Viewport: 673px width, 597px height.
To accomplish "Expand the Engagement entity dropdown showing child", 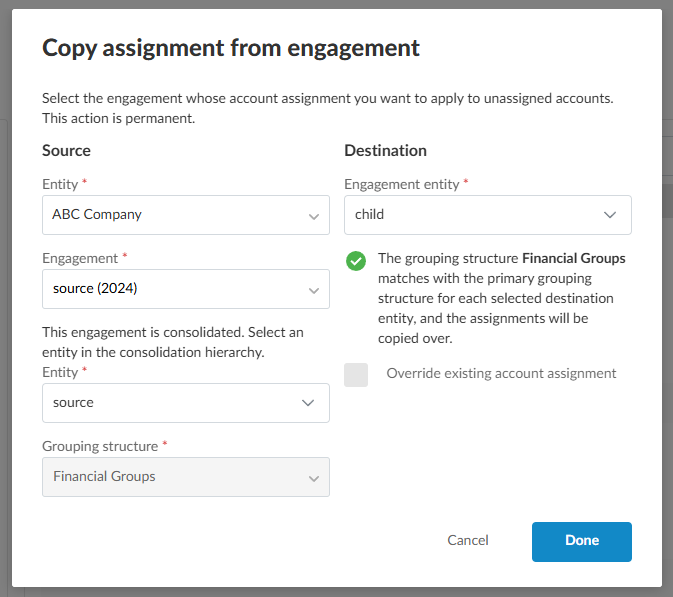I will 475,215.
